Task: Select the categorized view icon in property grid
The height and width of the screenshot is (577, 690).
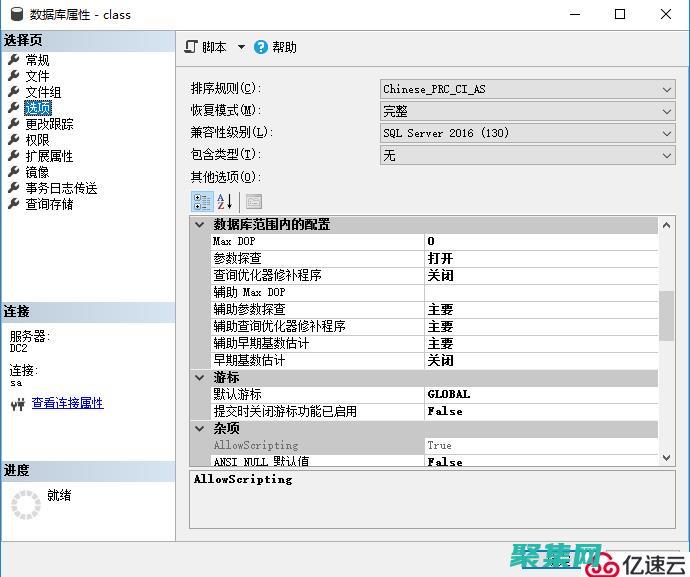Action: 201,201
